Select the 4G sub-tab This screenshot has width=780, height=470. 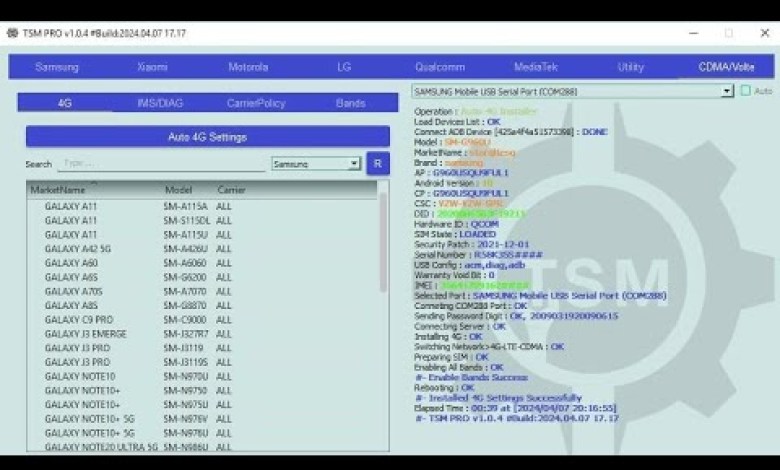tap(65, 103)
